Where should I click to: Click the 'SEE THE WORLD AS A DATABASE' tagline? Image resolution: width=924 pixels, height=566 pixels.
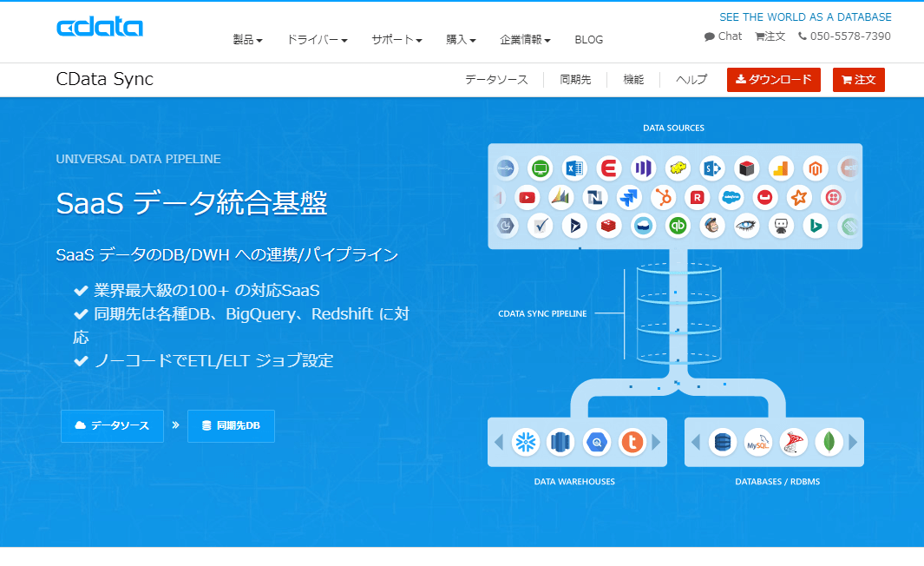tap(805, 17)
